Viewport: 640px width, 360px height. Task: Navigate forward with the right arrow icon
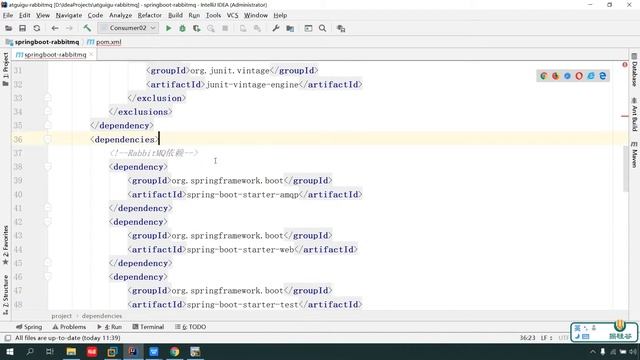(69, 28)
